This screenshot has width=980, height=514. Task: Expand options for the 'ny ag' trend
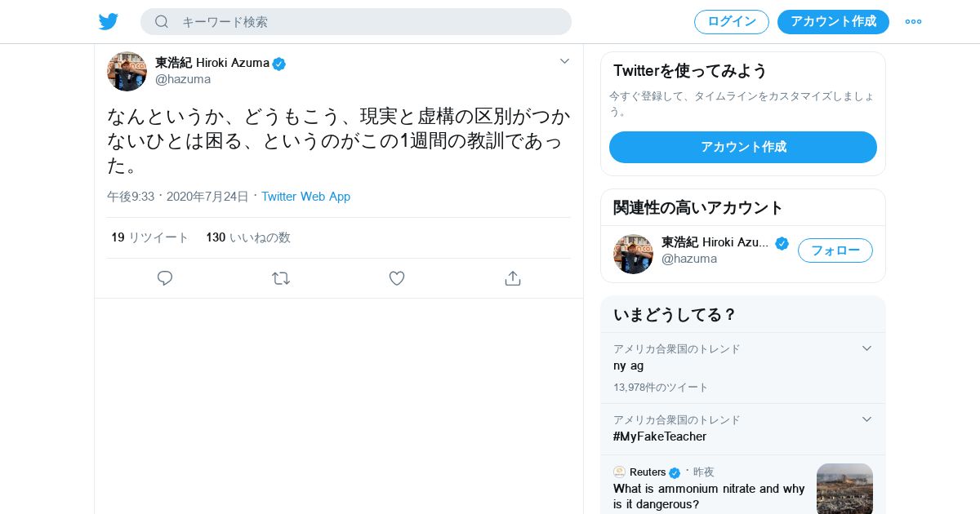point(866,348)
